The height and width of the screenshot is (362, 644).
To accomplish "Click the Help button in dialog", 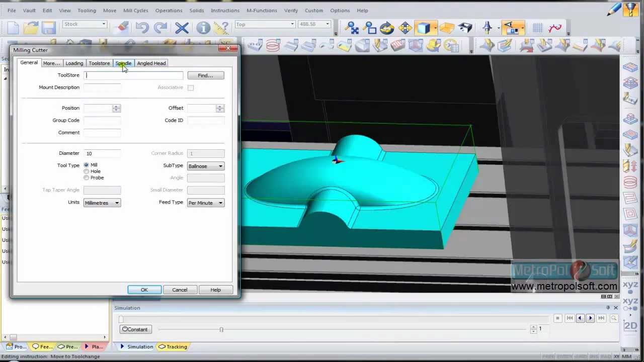I will pos(215,290).
